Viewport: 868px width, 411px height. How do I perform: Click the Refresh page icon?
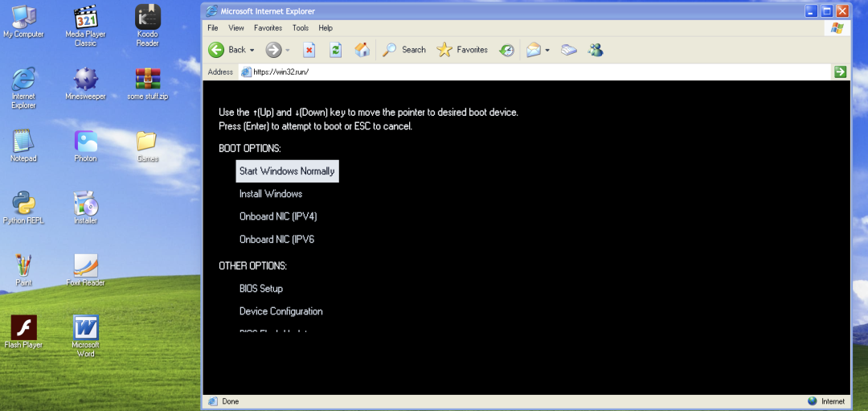coord(335,50)
